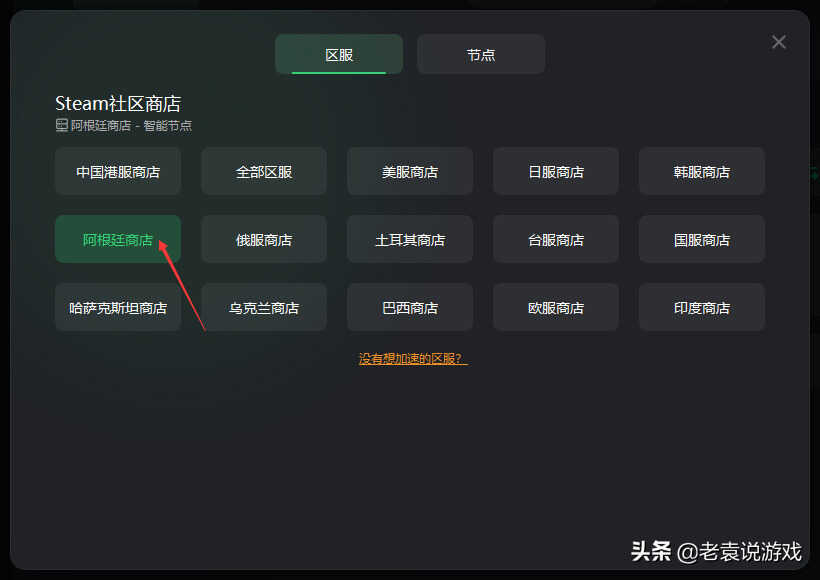This screenshot has height=580, width=820.
Task: Close the region selection dialog
Action: click(x=778, y=42)
